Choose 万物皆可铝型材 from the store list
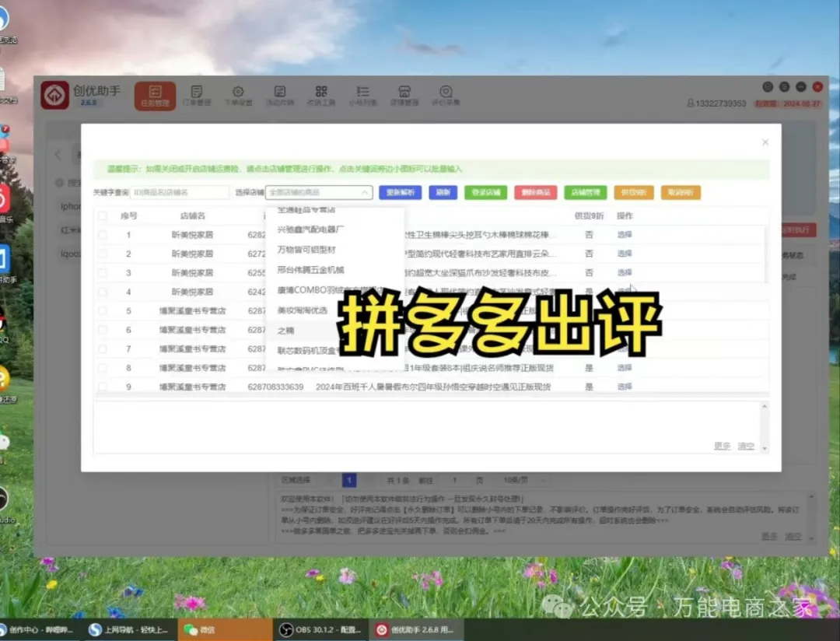Screen dimensions: 840x641 (x=306, y=250)
